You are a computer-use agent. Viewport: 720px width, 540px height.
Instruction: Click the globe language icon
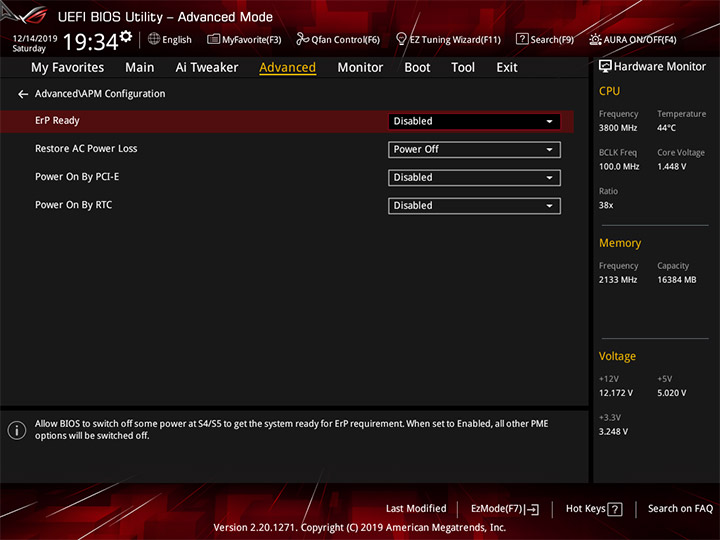(x=154, y=39)
